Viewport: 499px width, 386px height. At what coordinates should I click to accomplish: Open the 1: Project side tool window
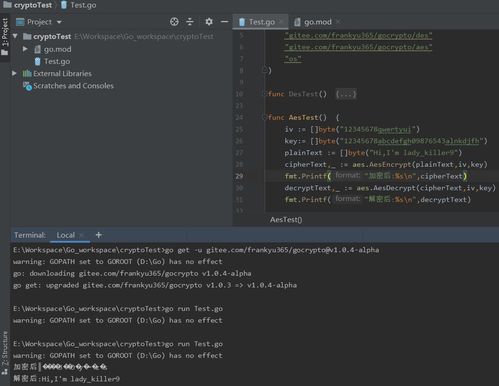[x=5, y=37]
